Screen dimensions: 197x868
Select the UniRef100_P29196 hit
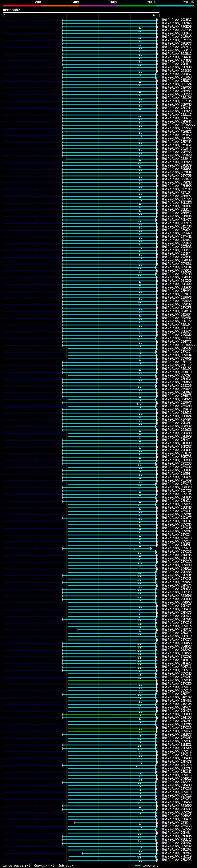coord(176,98)
